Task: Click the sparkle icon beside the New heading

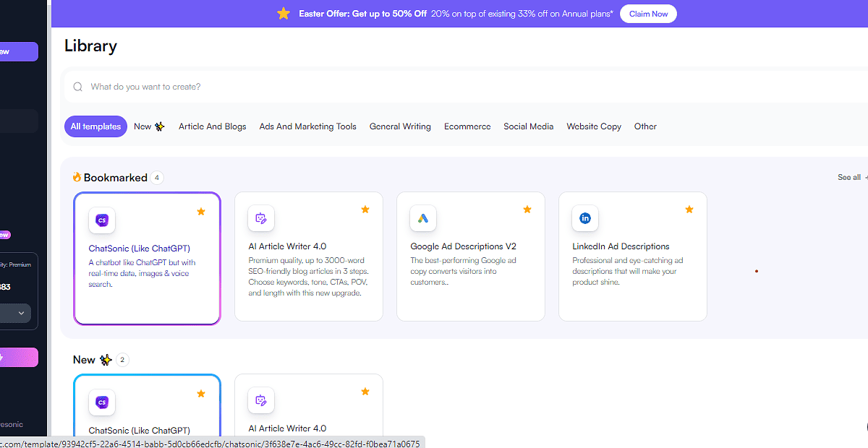Action: [x=105, y=359]
